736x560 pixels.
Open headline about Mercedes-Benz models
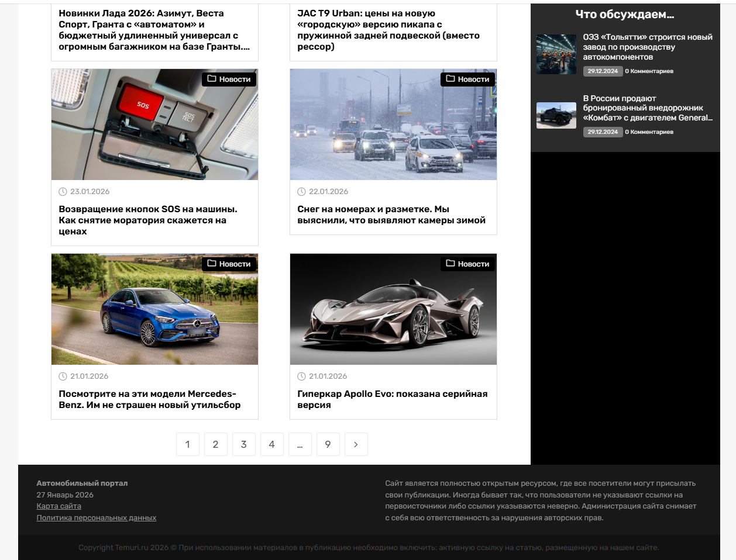tap(150, 399)
